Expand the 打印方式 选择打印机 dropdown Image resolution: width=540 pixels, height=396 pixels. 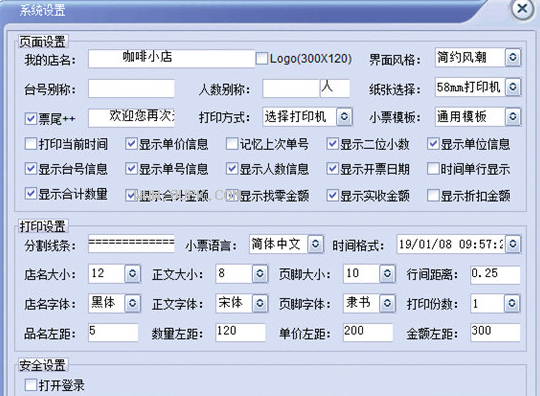[344, 117]
